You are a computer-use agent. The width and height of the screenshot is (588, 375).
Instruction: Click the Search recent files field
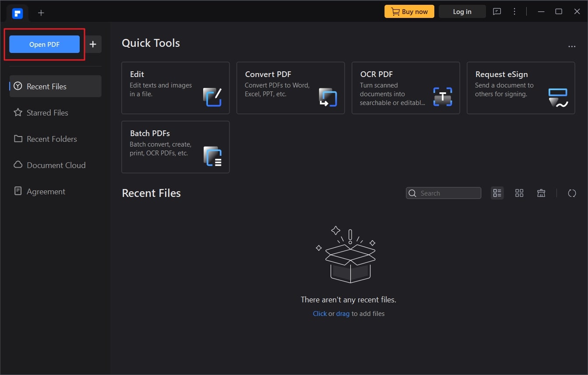coord(444,193)
